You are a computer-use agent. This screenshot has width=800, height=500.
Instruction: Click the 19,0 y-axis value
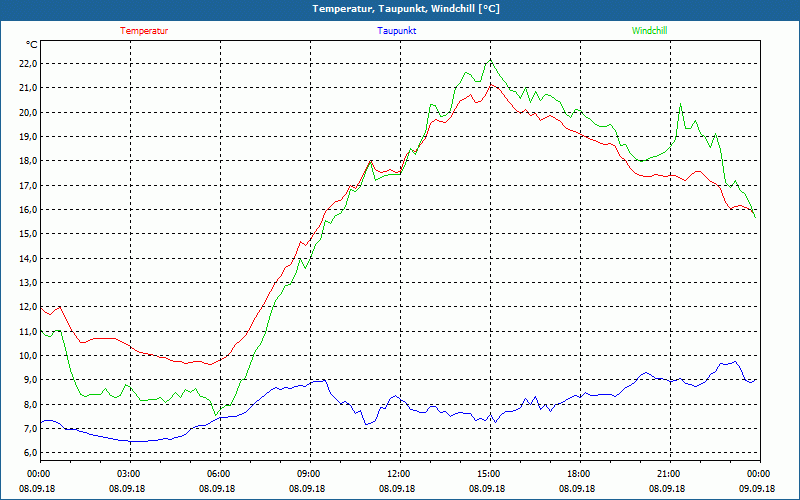28,137
